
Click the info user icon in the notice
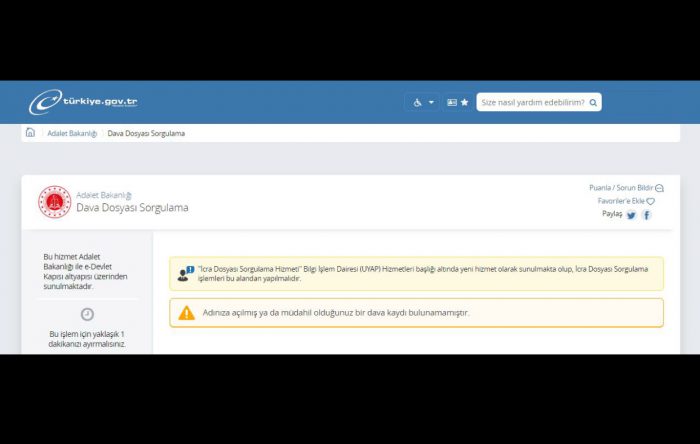coord(185,274)
